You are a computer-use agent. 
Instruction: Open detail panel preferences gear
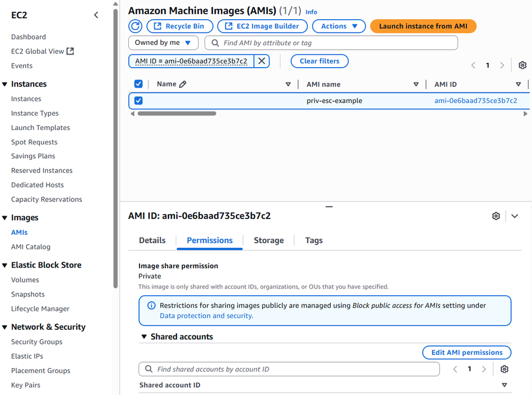496,216
